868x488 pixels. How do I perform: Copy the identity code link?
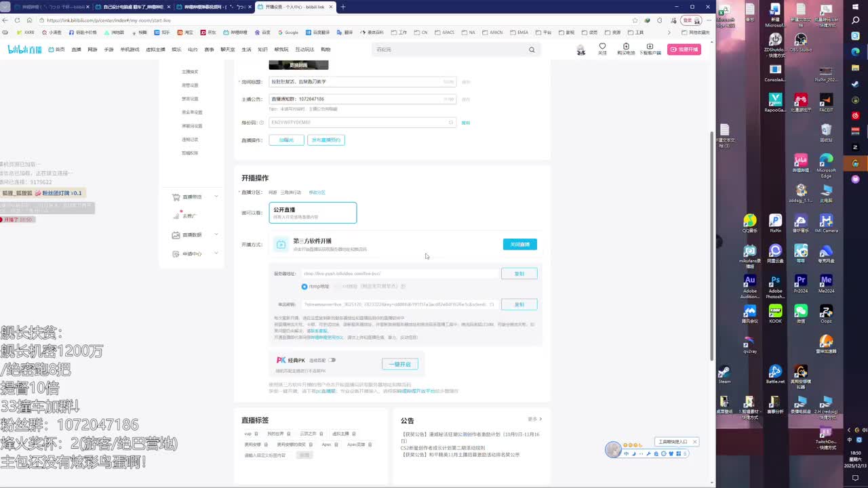click(466, 123)
